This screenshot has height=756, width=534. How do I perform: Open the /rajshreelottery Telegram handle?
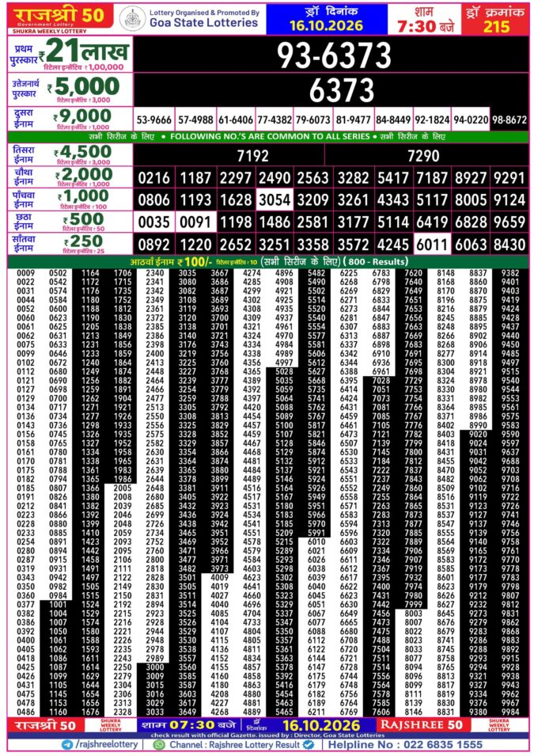point(107,745)
